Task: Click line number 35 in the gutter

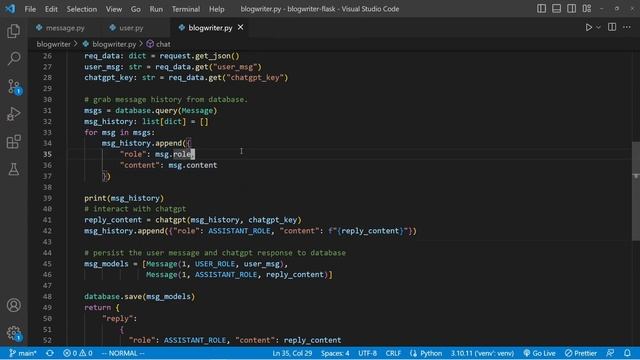Action: 47,154
